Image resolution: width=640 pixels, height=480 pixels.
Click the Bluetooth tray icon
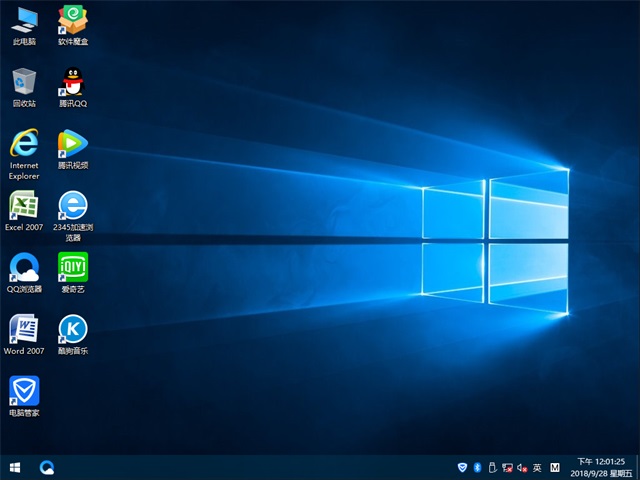click(x=477, y=467)
